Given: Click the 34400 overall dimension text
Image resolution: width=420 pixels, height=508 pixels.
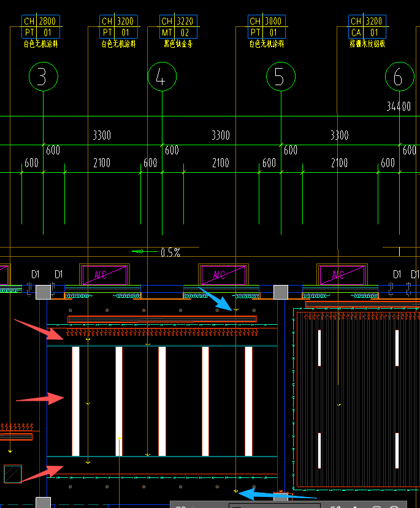Looking at the screenshot, I should (x=399, y=106).
